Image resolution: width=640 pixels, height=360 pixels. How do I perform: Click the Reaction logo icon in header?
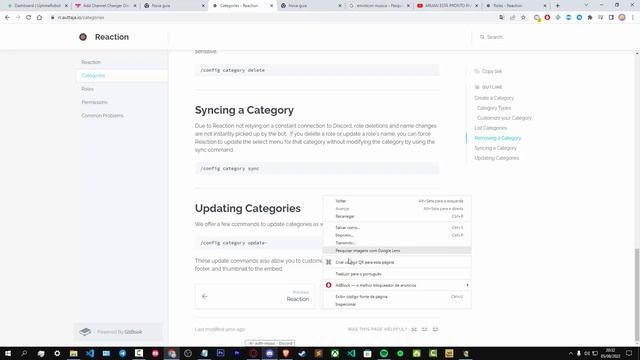point(83,37)
